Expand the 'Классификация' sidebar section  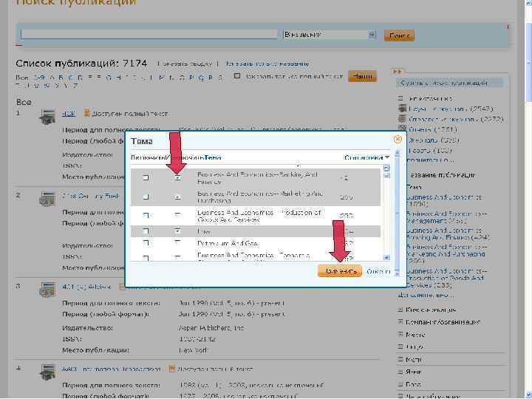coord(400,310)
